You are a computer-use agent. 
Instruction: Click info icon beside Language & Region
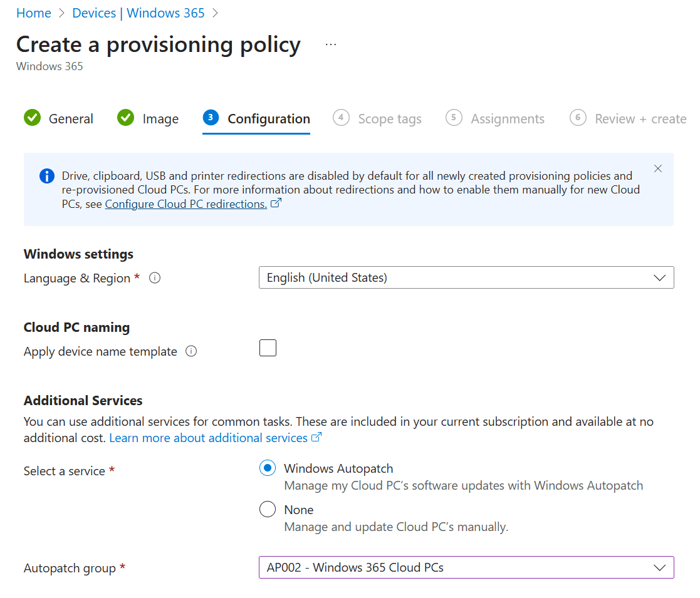(155, 278)
